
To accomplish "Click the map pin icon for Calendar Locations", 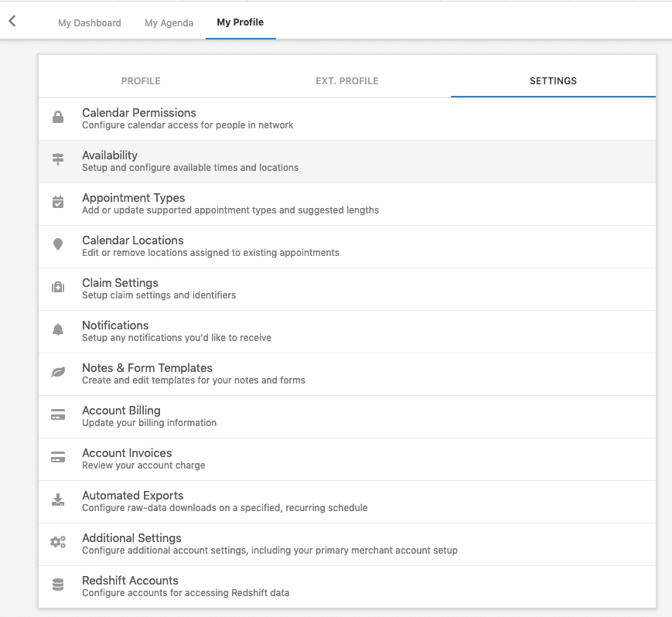I will [x=58, y=244].
